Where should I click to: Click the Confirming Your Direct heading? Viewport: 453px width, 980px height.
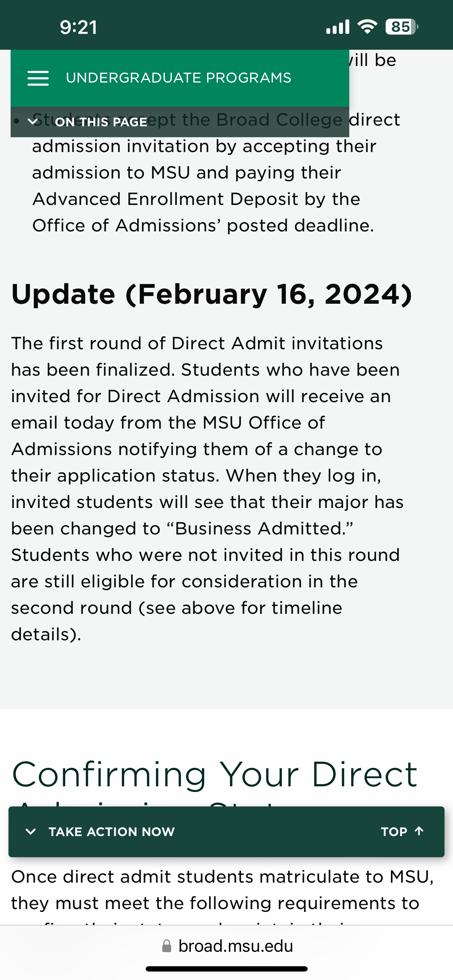click(215, 775)
